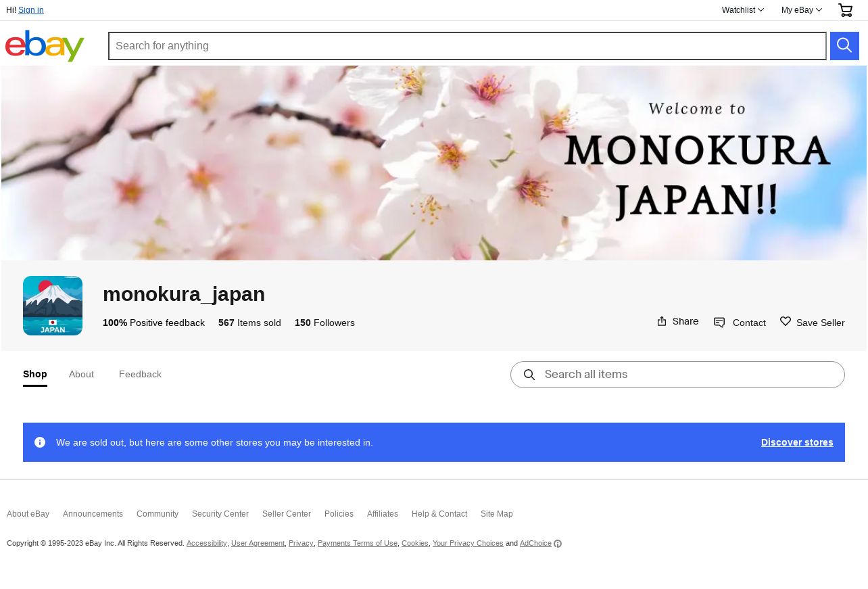Open the Payments Terms of Use link

pyautogui.click(x=358, y=543)
